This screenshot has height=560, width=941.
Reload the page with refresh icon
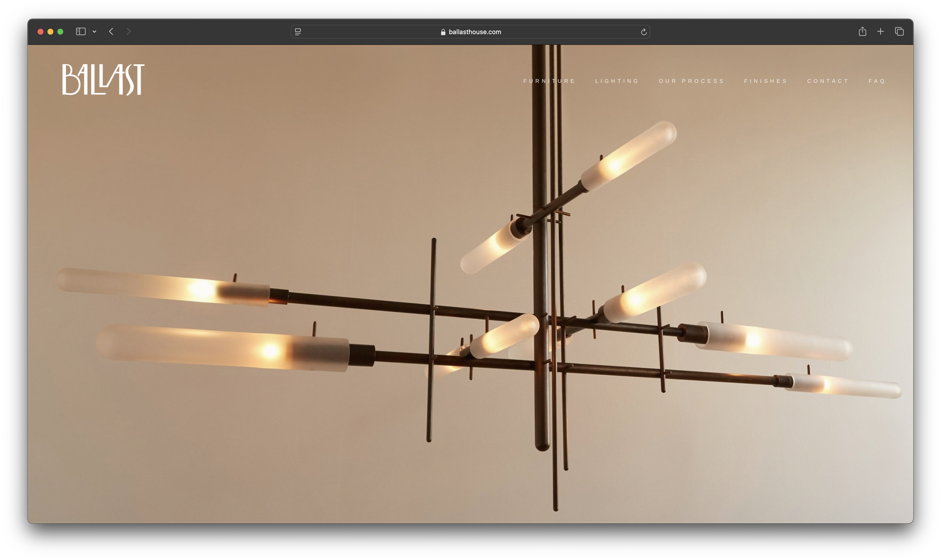(x=644, y=32)
